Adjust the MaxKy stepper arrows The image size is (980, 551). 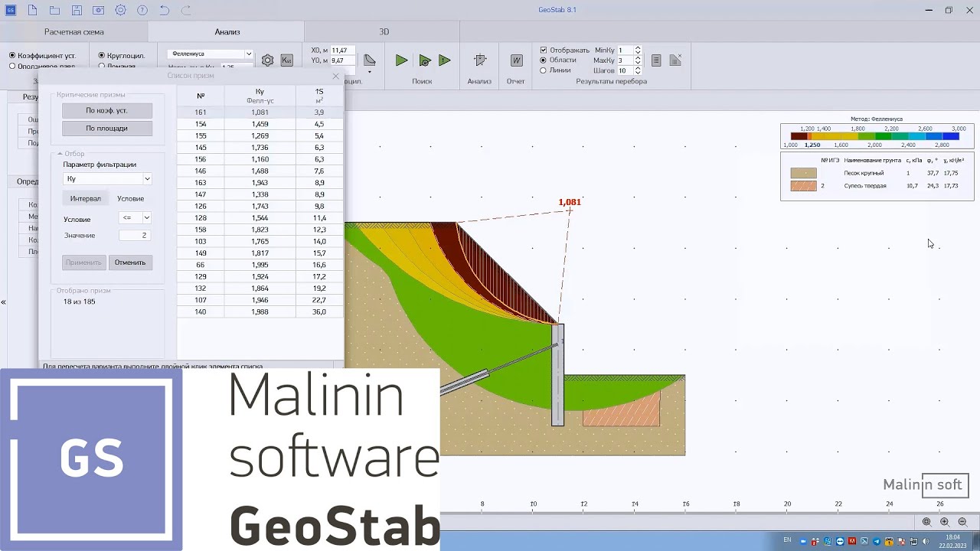[638, 60]
